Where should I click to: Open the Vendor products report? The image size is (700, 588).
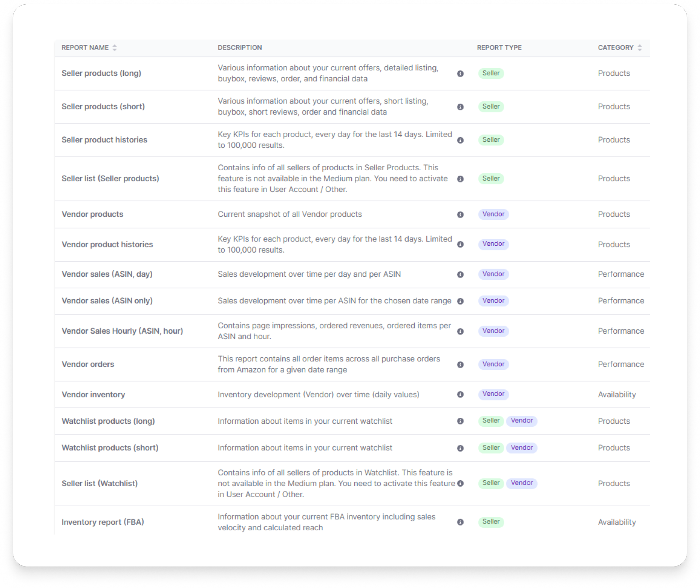click(x=92, y=214)
